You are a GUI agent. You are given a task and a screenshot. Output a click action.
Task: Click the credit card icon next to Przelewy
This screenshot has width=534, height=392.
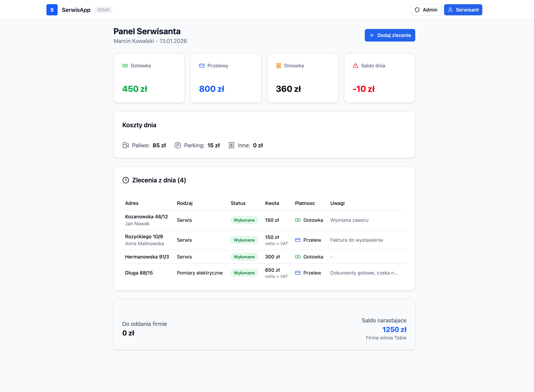click(202, 66)
